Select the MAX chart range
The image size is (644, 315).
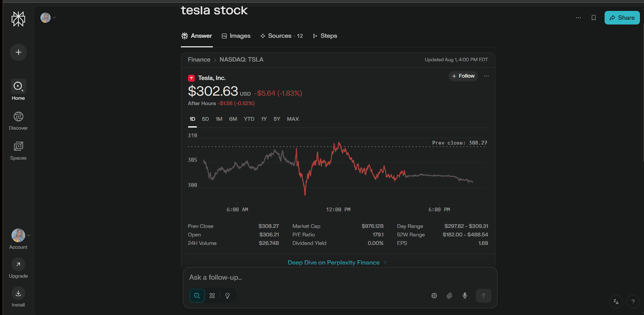click(293, 119)
